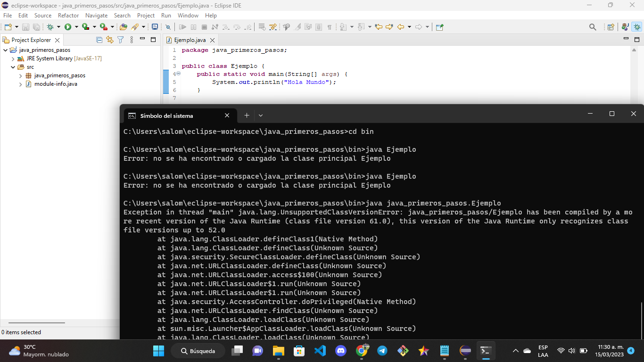Click the Open Type folder icon

point(123,27)
